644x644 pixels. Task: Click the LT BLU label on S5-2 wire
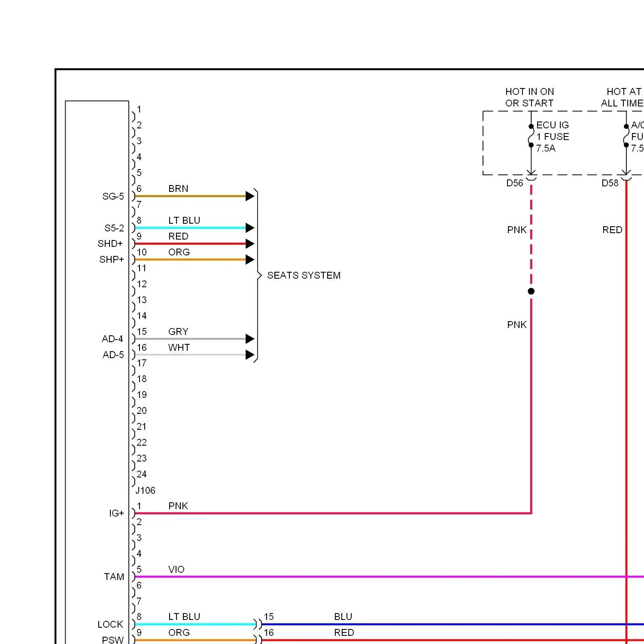184,220
